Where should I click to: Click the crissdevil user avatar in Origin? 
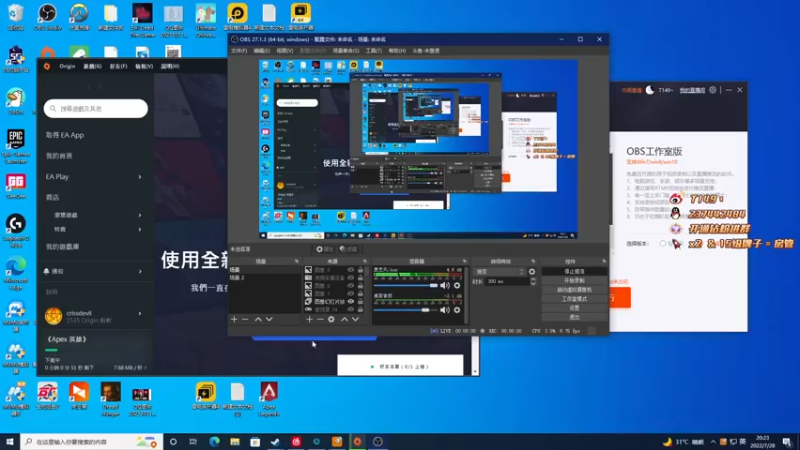coord(54,316)
